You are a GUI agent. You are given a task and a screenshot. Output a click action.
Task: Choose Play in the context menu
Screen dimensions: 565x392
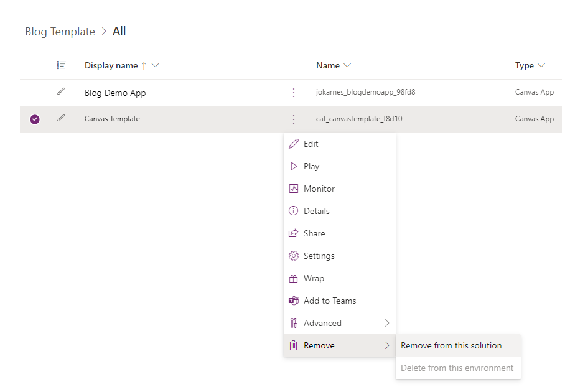coord(311,166)
